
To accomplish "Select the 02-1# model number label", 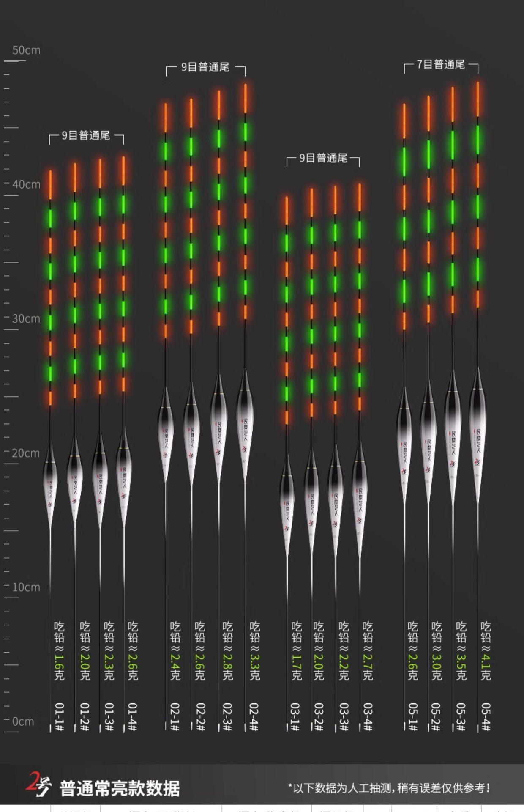I will coord(175,717).
